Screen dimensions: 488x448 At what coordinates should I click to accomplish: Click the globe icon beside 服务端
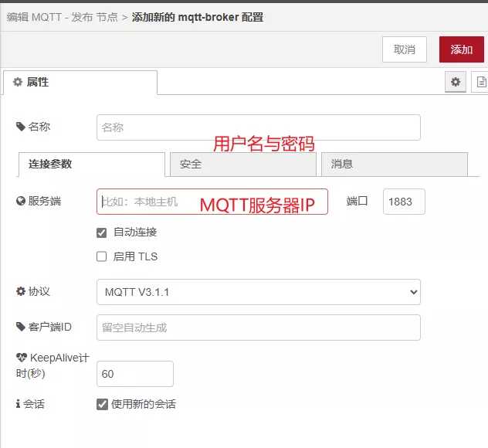21,202
